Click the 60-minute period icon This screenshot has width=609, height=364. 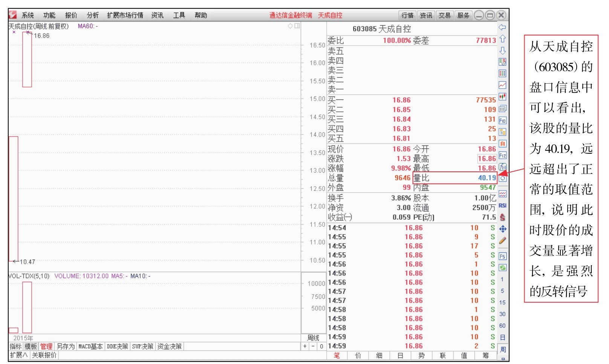[x=503, y=325]
